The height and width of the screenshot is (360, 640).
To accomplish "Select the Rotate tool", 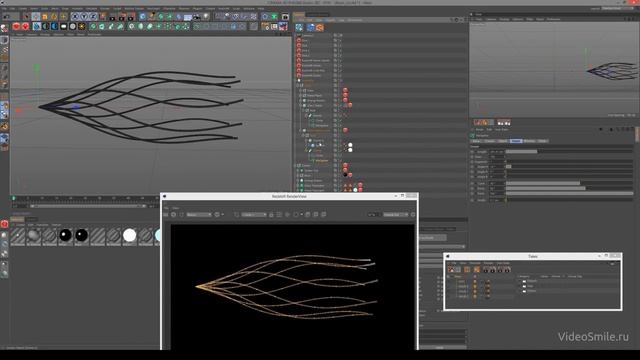I will 54,16.
